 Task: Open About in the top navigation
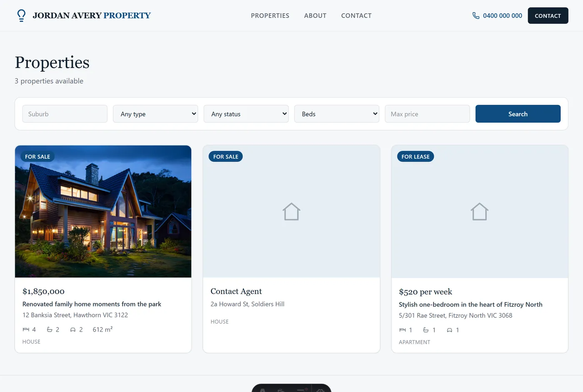click(315, 15)
